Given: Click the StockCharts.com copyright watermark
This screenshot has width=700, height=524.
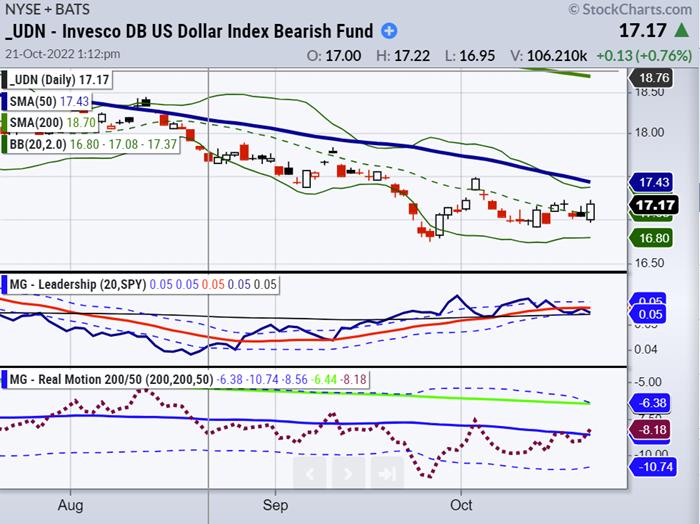Looking at the screenshot, I should tap(629, 9).
